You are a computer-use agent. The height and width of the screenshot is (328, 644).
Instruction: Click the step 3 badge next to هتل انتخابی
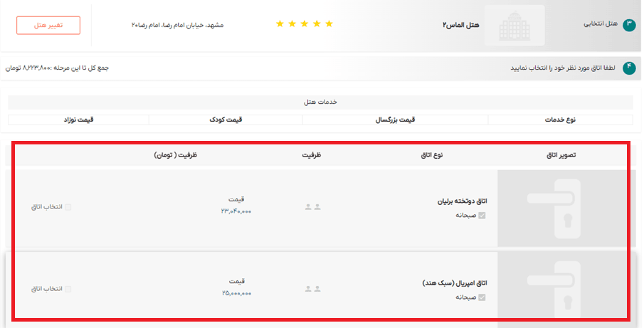click(629, 25)
